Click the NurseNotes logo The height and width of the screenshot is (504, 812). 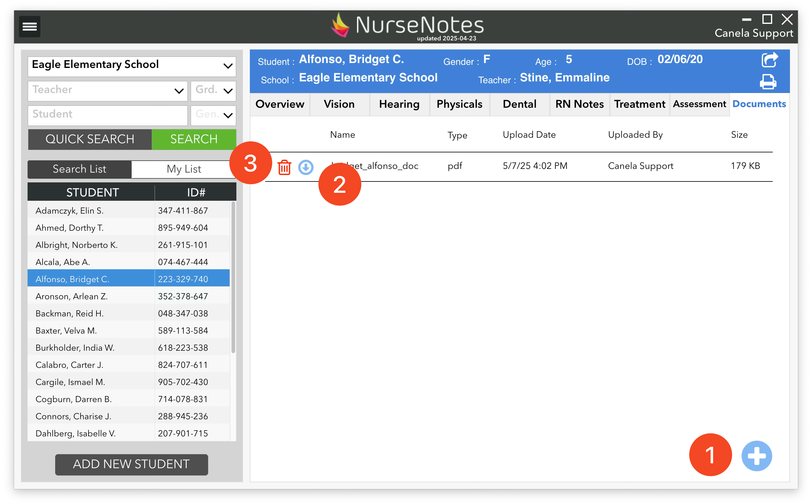click(407, 26)
